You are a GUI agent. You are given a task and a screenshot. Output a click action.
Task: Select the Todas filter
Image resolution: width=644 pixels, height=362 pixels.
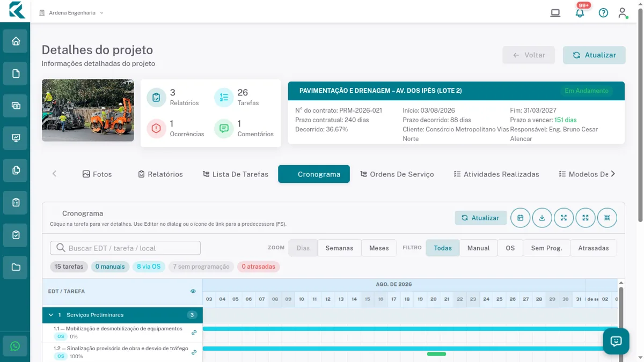click(443, 248)
